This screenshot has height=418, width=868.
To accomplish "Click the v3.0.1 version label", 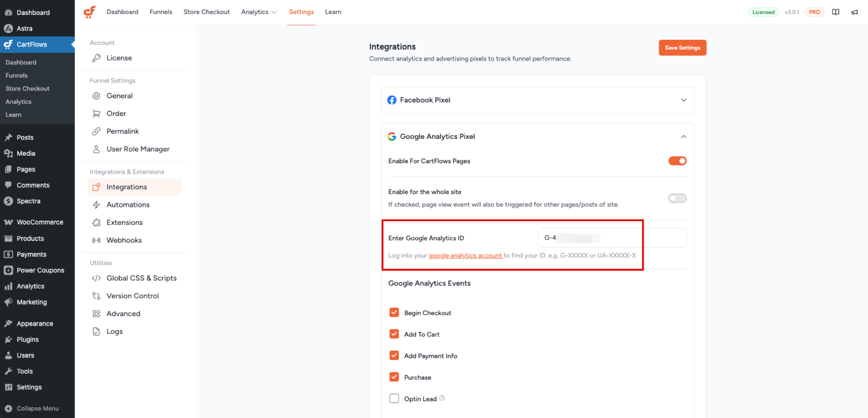I will pyautogui.click(x=792, y=12).
